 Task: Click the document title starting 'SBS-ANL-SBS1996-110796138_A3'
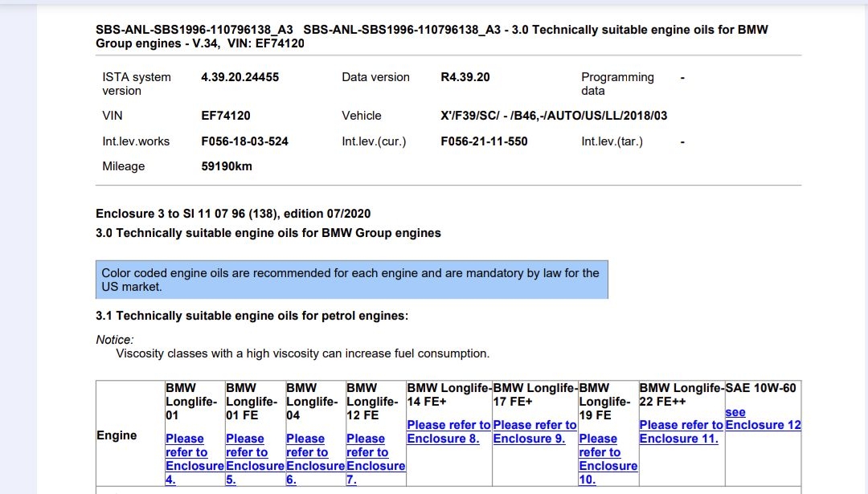pyautogui.click(x=432, y=36)
